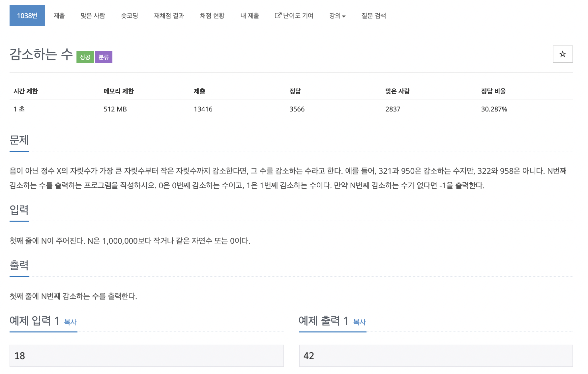Copy 예제 입력 1 using 복사 link
The image size is (588, 374).
click(x=70, y=322)
